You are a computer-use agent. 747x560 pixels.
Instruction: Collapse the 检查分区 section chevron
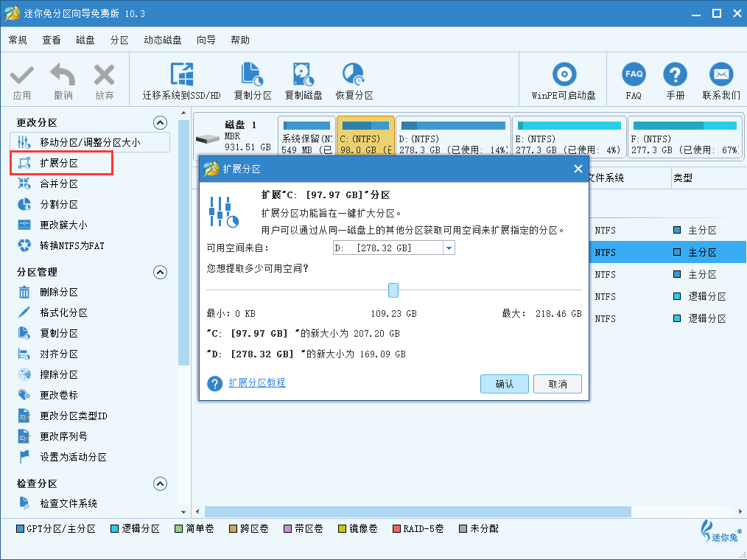[x=160, y=484]
